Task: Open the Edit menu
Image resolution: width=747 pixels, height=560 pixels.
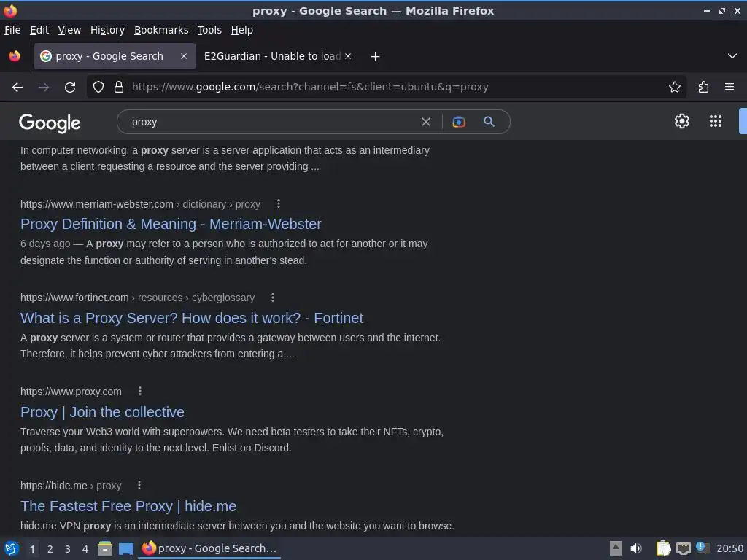Action: (x=39, y=30)
